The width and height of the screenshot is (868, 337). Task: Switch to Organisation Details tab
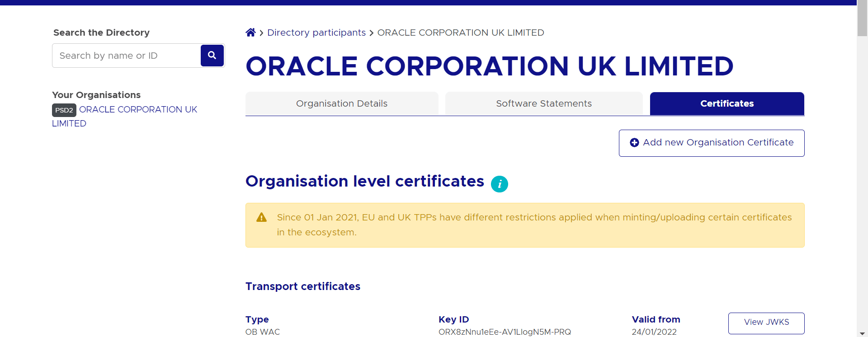point(342,103)
